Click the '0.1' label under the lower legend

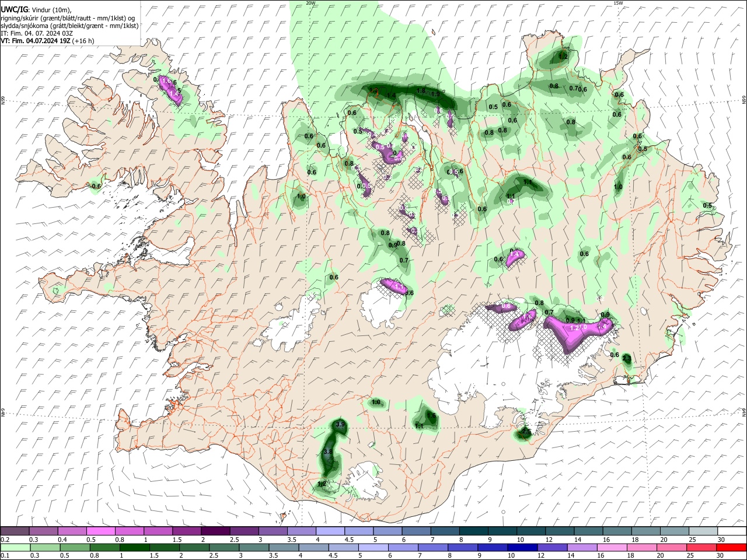click(5, 556)
